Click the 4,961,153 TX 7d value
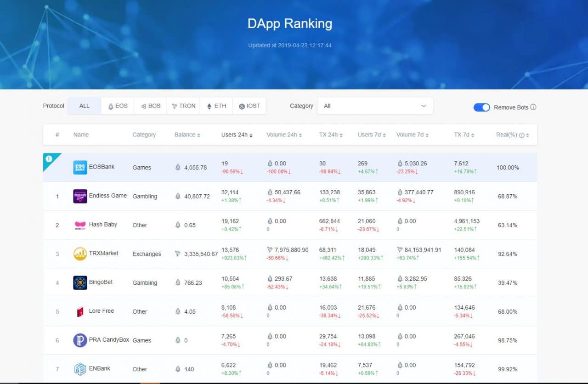 467,221
